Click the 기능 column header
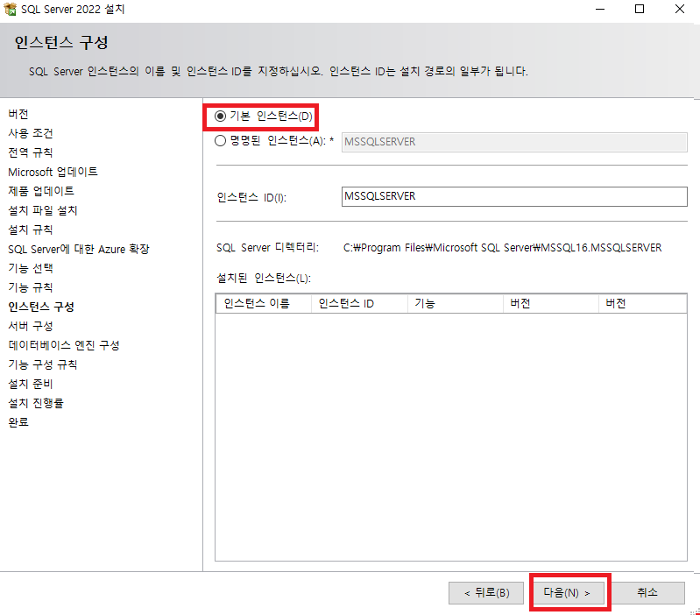 [x=456, y=303]
